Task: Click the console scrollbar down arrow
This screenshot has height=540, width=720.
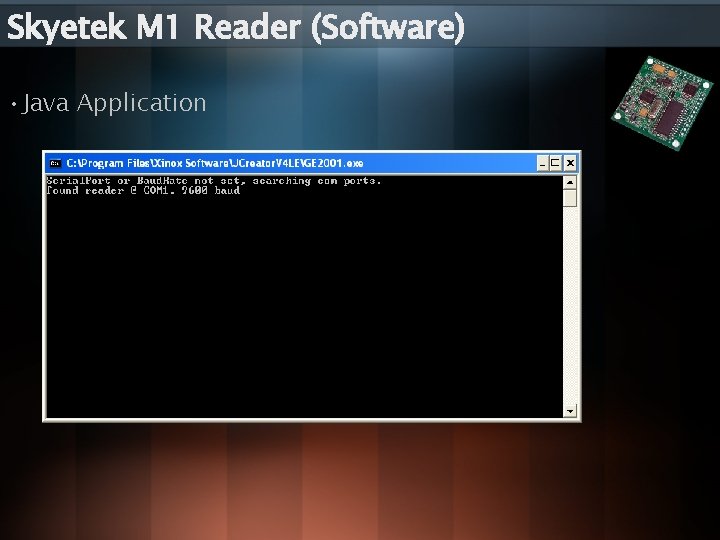Action: pyautogui.click(x=570, y=411)
